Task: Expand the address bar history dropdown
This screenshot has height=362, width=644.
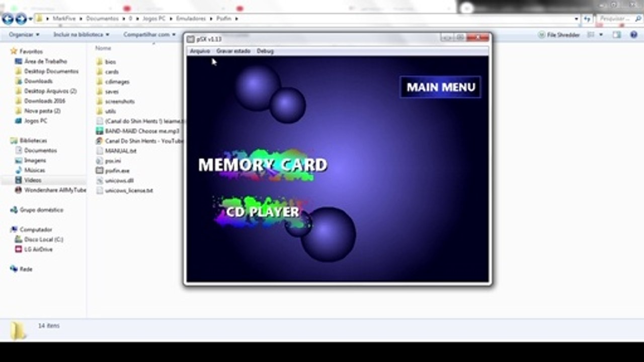Action: 577,19
